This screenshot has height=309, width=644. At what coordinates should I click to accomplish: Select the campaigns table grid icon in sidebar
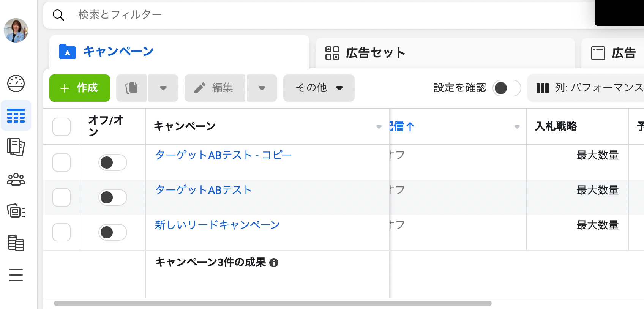[16, 115]
